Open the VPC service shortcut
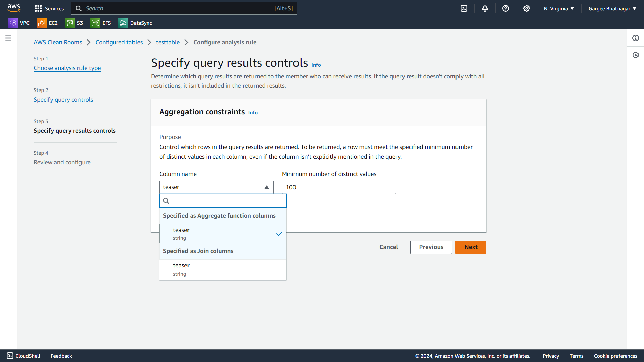Screen dimensions: 644x362 19,23
